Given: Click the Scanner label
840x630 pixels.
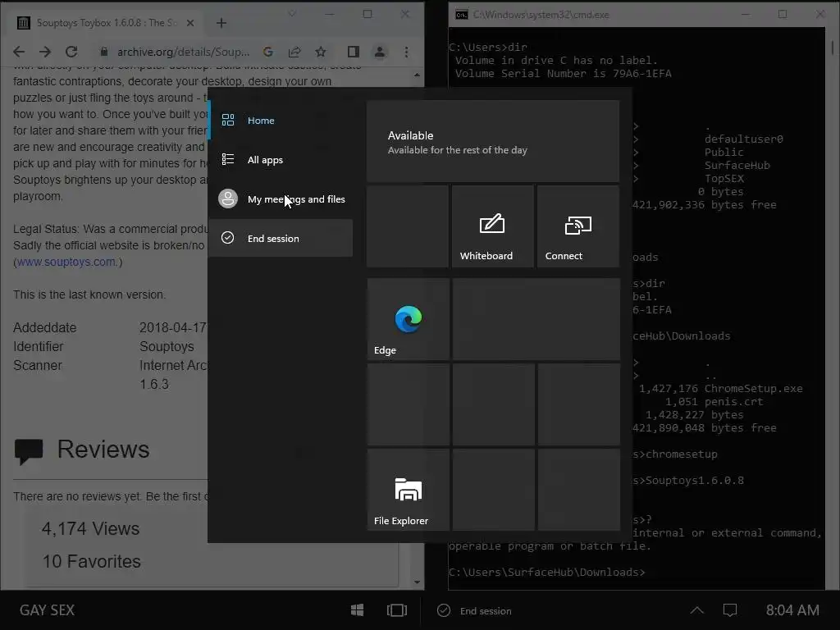Looking at the screenshot, I should [x=38, y=365].
